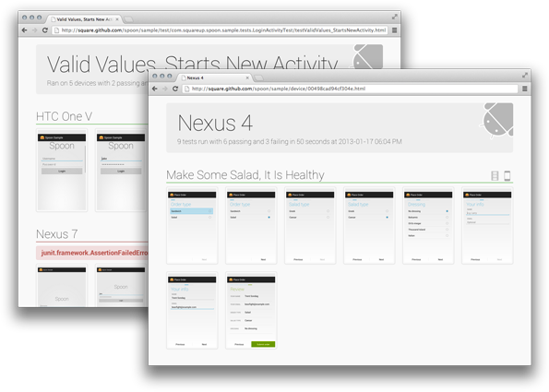The image size is (549, 392).
Task: Click the address bar in the Nexus 4 window
Action: [x=350, y=89]
